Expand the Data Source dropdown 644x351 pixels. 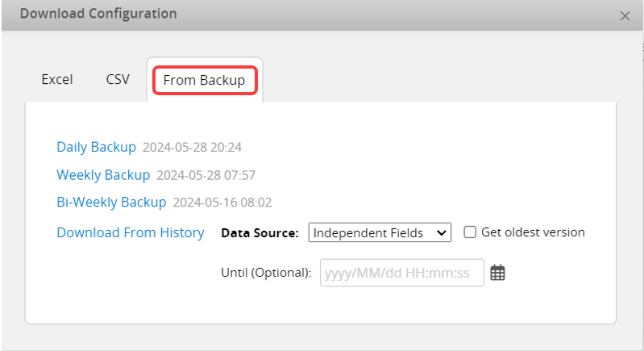pos(380,232)
